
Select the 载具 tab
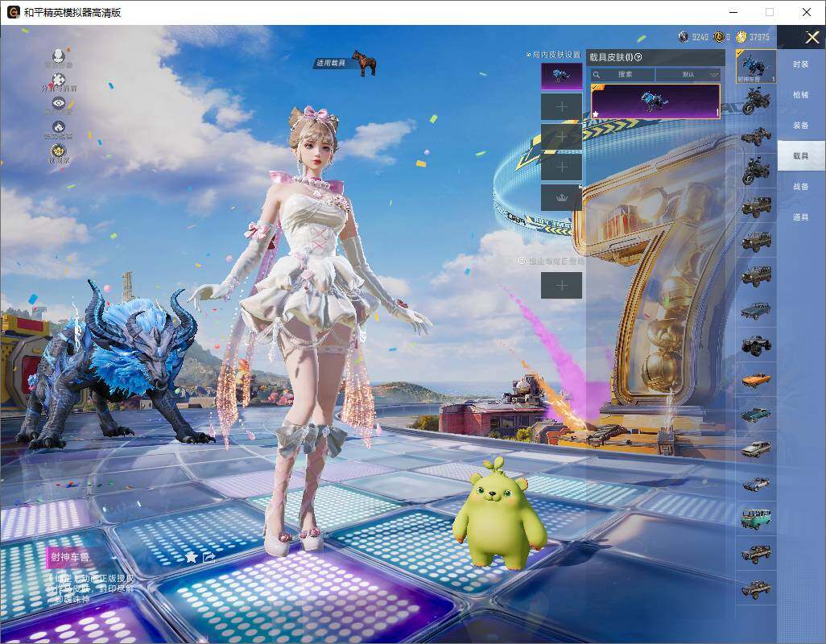(x=801, y=155)
